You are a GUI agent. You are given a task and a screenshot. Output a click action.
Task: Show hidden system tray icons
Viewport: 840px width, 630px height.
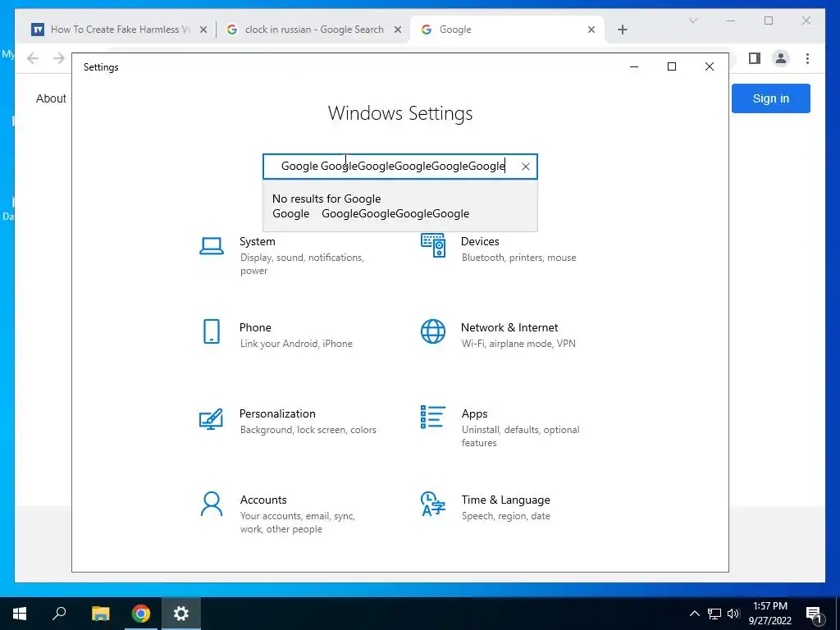(694, 614)
